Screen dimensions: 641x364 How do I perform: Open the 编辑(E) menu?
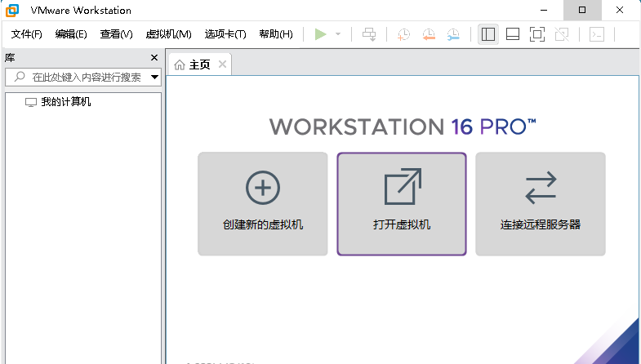(71, 34)
